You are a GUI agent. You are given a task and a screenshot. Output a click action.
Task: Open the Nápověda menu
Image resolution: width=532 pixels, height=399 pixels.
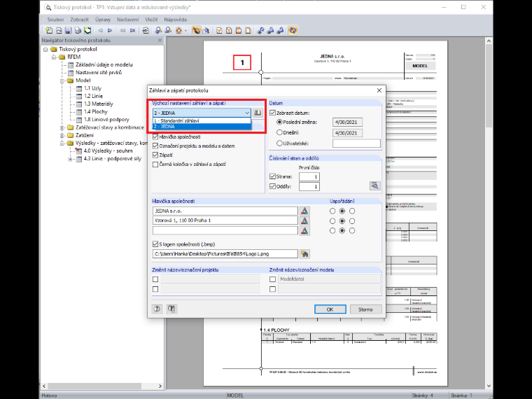click(176, 20)
